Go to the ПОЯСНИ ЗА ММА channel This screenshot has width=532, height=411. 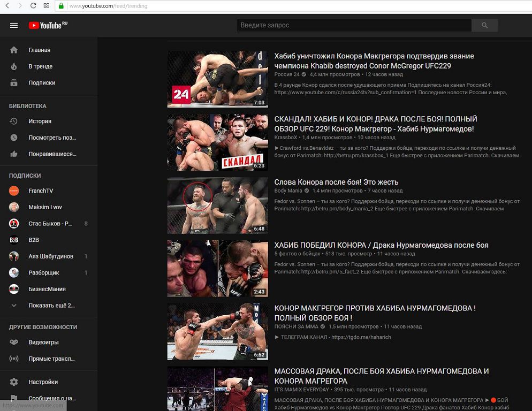coord(296,326)
